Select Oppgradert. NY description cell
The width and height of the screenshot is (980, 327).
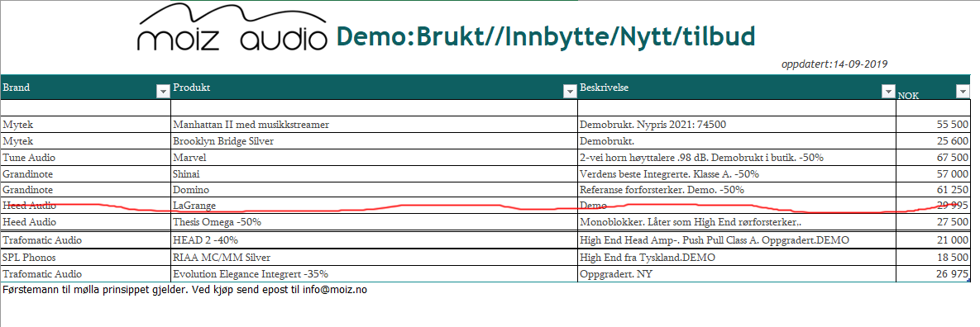[736, 274]
